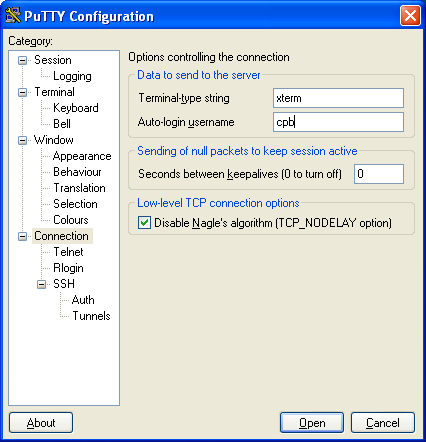The width and height of the screenshot is (426, 442).
Task: Open the Colours category
Action: (x=71, y=220)
